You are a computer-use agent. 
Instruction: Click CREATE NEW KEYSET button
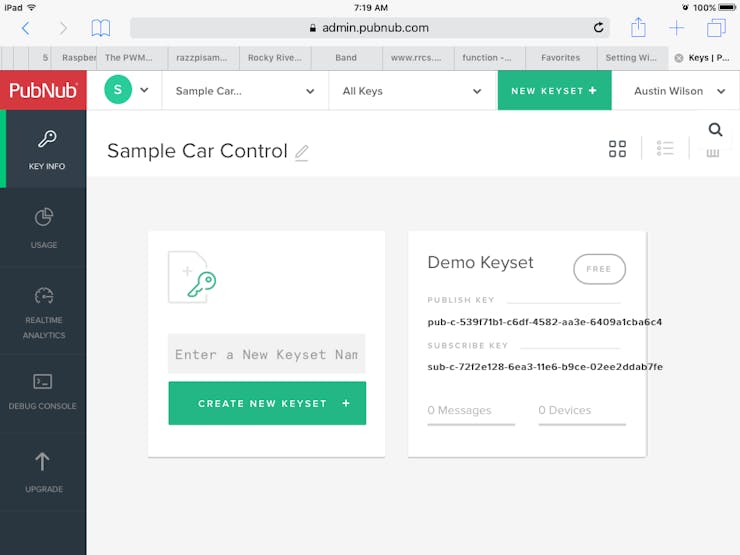267,403
